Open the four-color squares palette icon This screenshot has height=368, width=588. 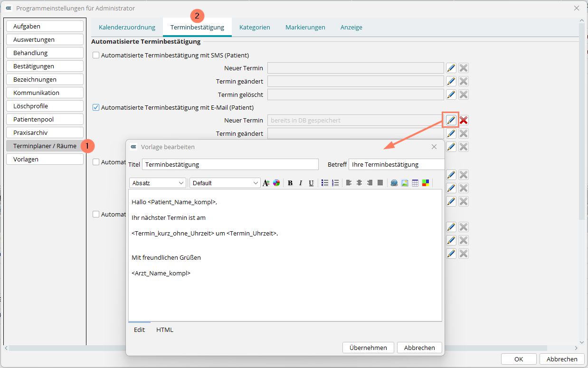426,183
